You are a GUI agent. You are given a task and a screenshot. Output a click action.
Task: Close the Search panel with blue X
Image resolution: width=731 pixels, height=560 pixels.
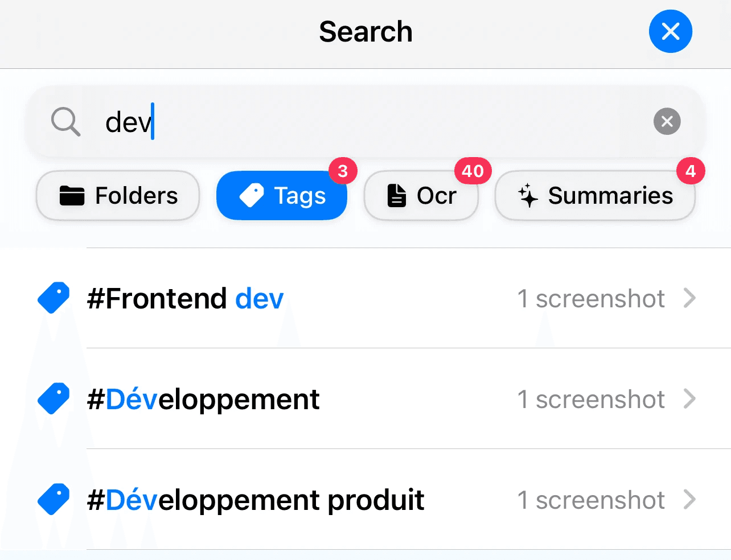pos(671,31)
